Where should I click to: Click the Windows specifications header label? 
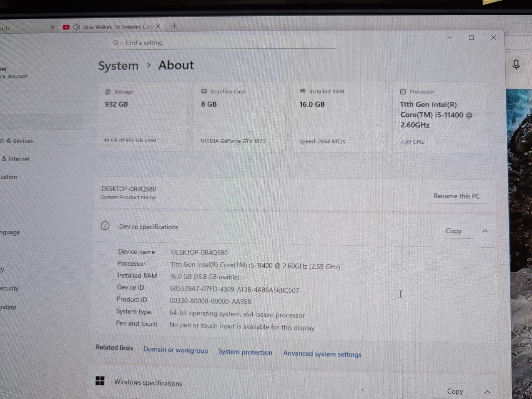coord(148,382)
